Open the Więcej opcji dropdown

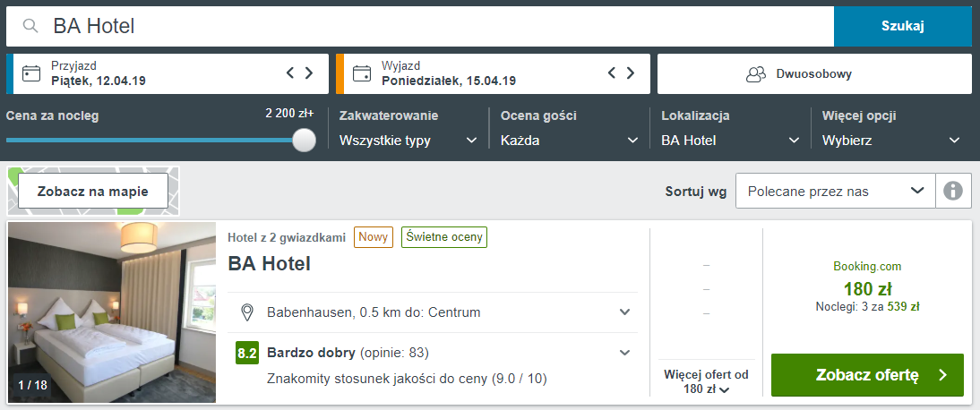891,141
